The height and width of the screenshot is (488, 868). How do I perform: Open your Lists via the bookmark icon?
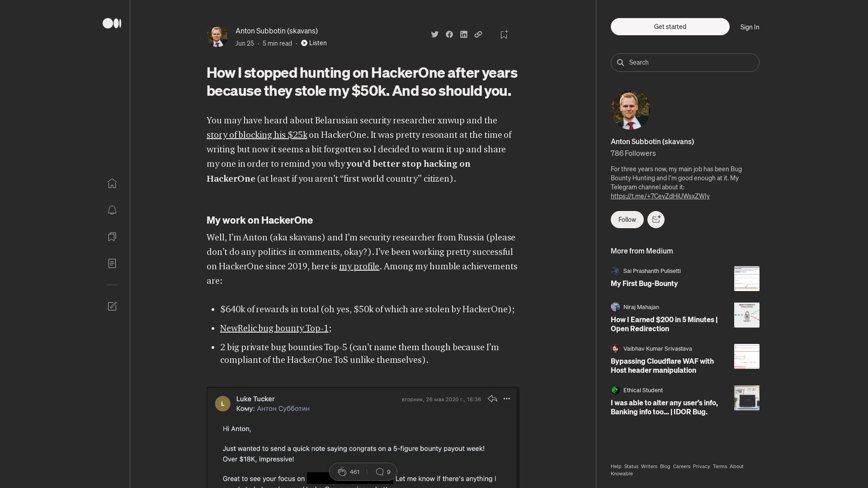tap(112, 237)
